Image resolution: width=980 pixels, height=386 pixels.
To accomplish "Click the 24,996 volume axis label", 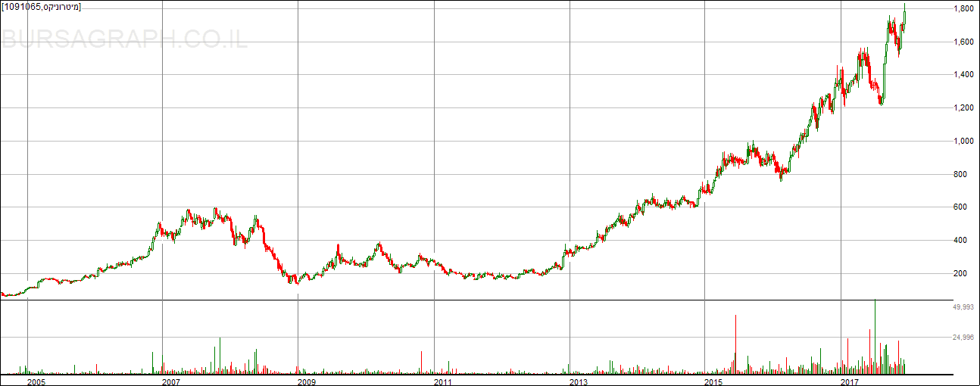I will [x=963, y=338].
